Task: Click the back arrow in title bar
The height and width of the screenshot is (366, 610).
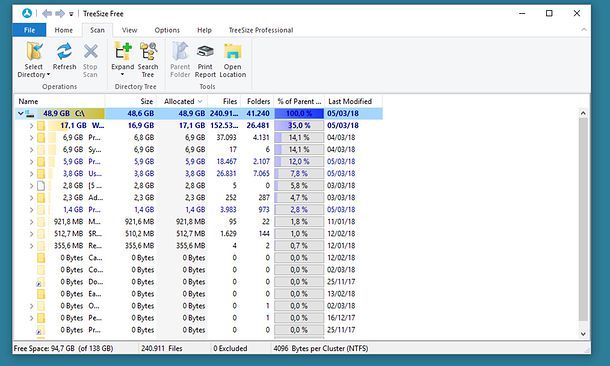Action: coord(47,14)
